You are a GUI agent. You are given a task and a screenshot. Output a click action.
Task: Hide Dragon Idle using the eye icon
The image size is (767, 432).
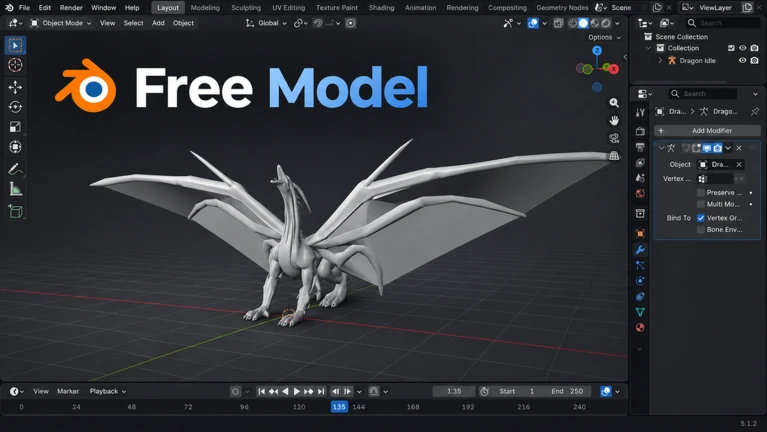point(742,60)
